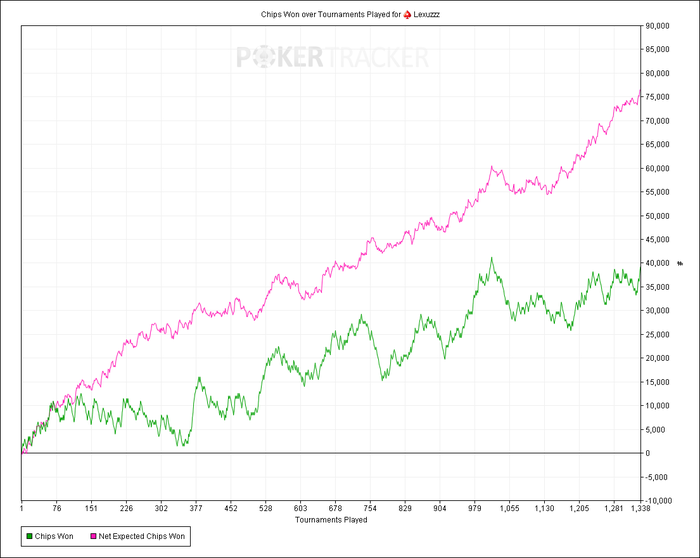Click the magenta Net Expected Chips Won swatch
Image resolution: width=700 pixels, height=558 pixels.
point(93,536)
